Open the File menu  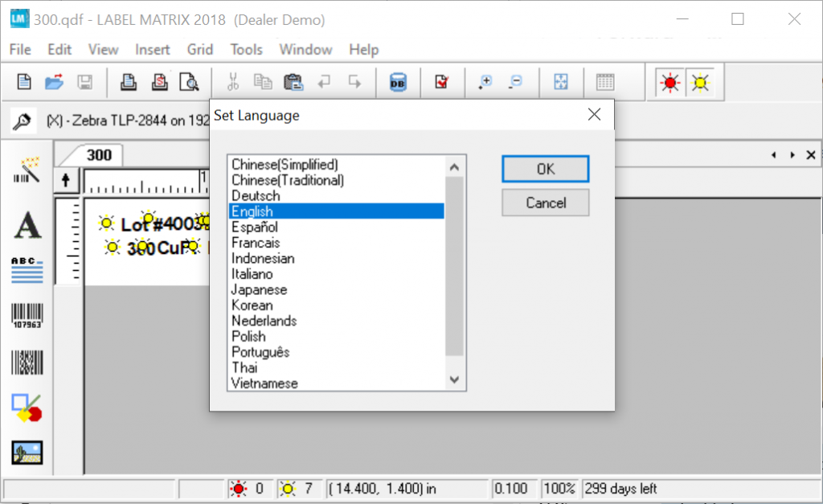point(20,49)
